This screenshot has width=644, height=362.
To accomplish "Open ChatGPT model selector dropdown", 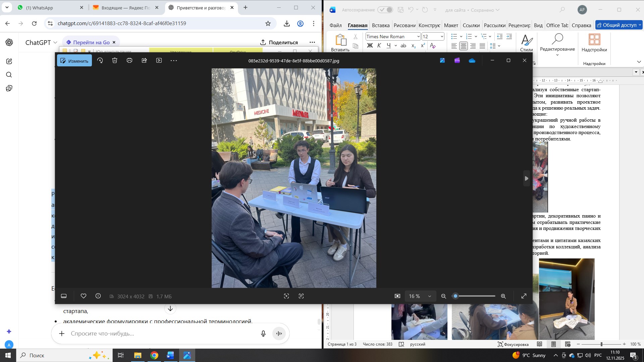I will [42, 43].
